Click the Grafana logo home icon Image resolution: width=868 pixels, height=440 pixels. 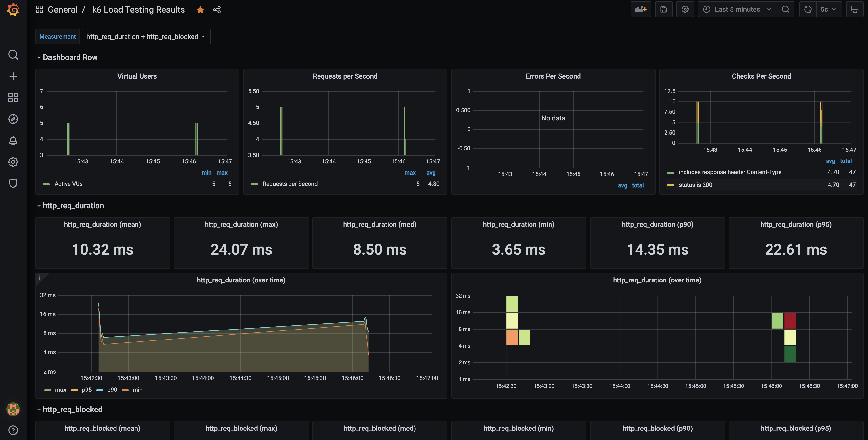[x=13, y=10]
